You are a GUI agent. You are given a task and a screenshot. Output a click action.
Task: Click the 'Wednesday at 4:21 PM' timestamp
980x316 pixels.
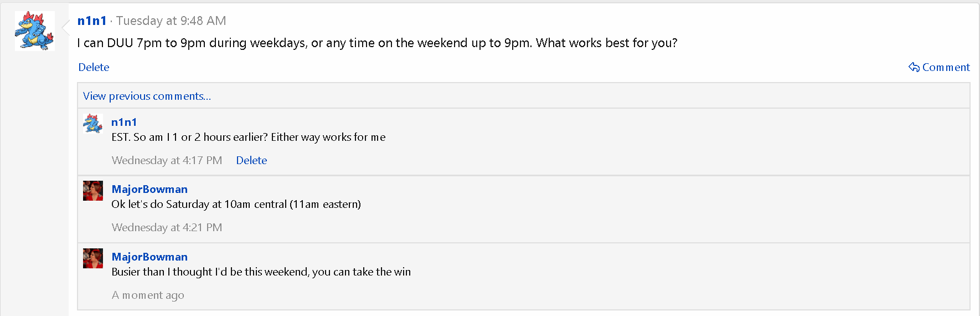coord(167,227)
